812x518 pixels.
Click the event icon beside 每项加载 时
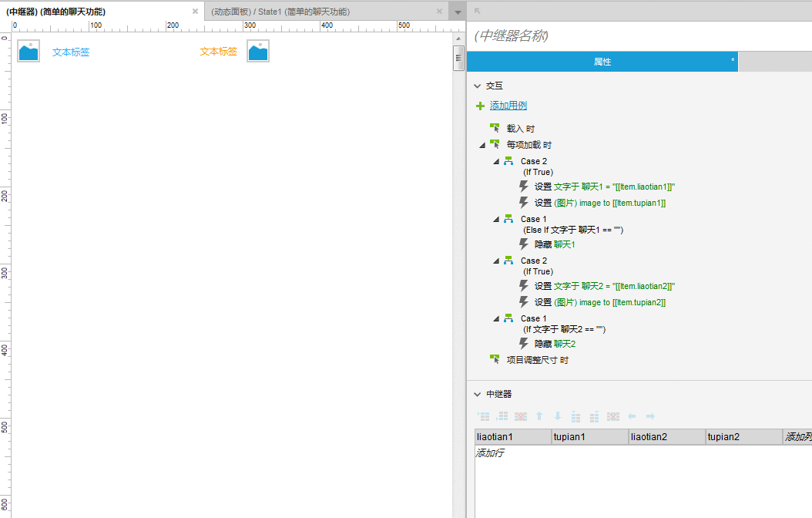click(x=495, y=144)
